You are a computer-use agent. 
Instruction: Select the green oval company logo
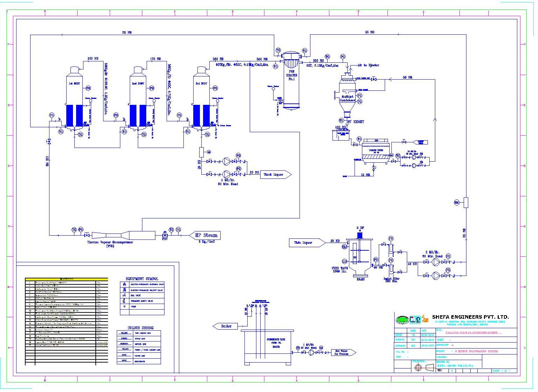point(402,320)
